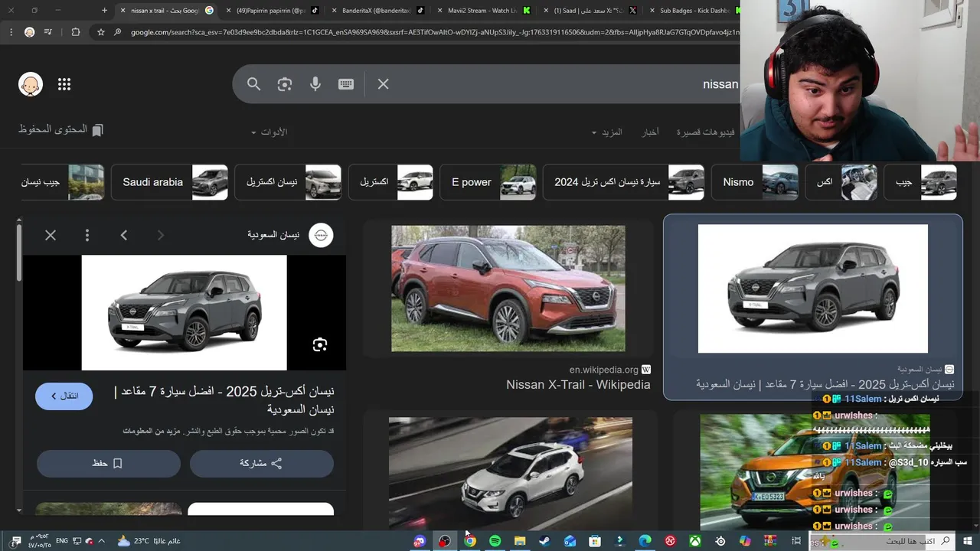The height and width of the screenshot is (551, 980).
Task: Click the Chrome address bar URL
Action: (433, 32)
